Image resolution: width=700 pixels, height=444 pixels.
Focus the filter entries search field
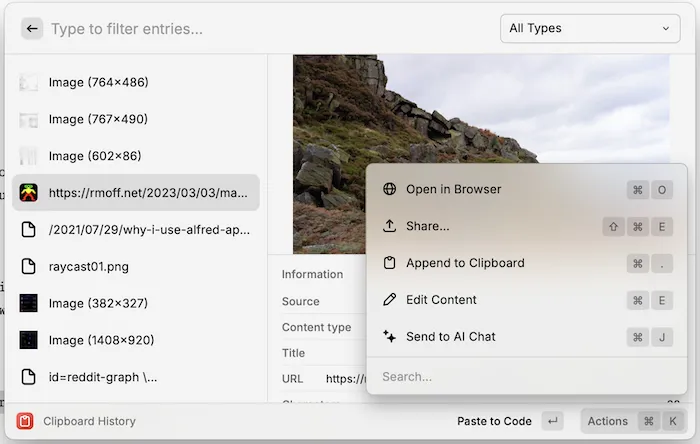270,29
